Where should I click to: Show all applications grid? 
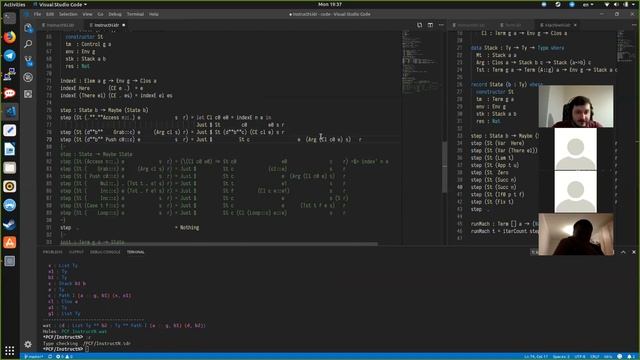(x=10, y=350)
